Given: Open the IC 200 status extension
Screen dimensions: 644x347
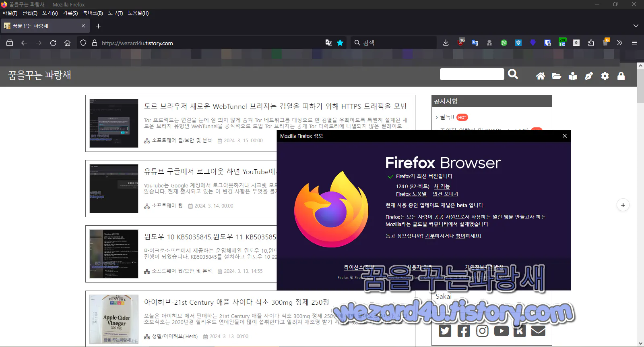Looking at the screenshot, I should [x=562, y=42].
